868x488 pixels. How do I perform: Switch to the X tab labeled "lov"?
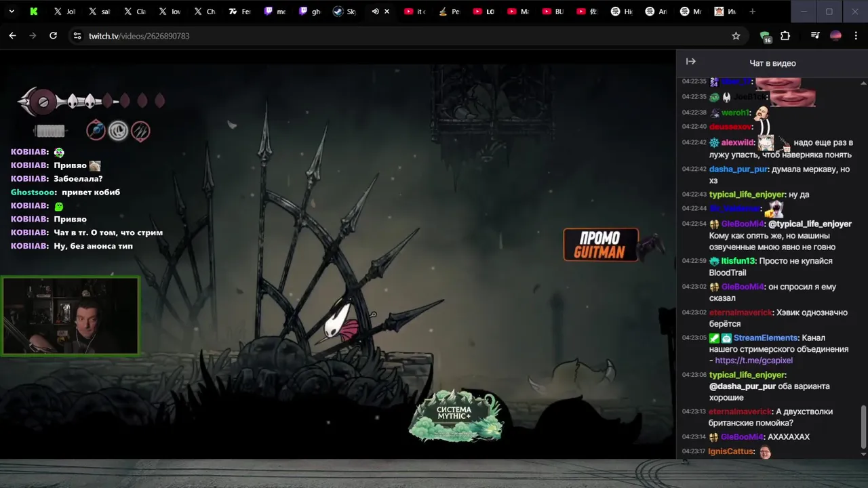coord(170,12)
